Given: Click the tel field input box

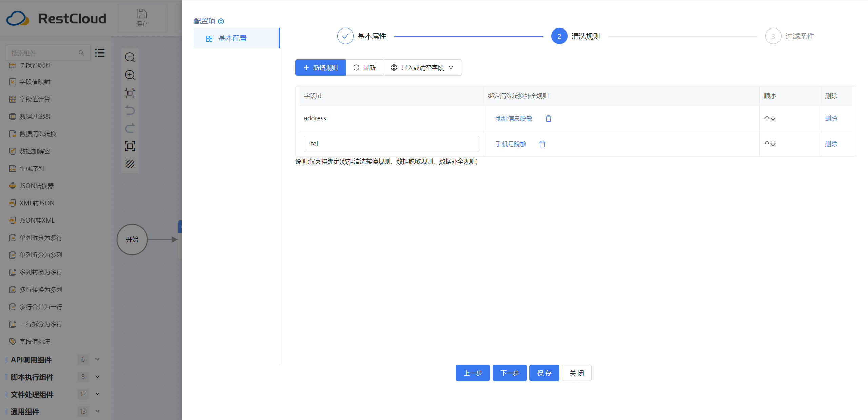Looking at the screenshot, I should coord(391,144).
